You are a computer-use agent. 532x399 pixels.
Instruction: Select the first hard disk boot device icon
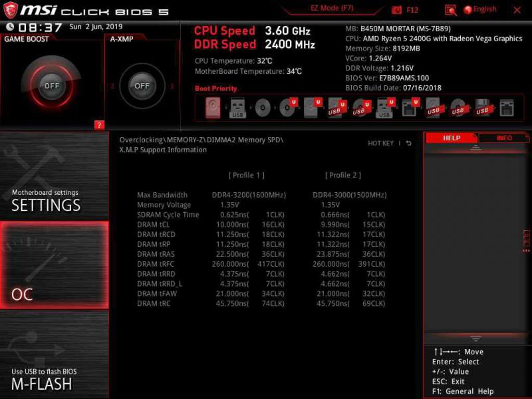click(213, 107)
